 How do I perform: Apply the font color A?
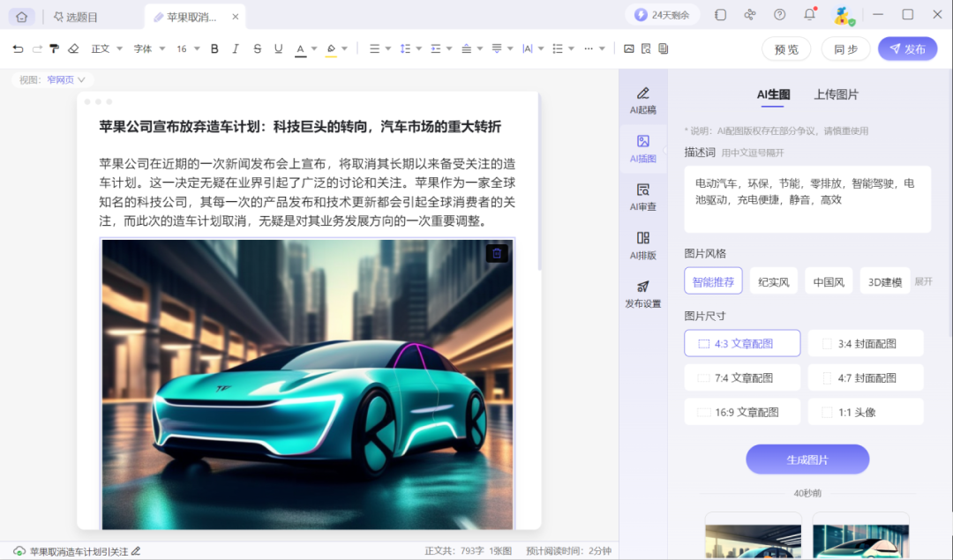tap(300, 49)
